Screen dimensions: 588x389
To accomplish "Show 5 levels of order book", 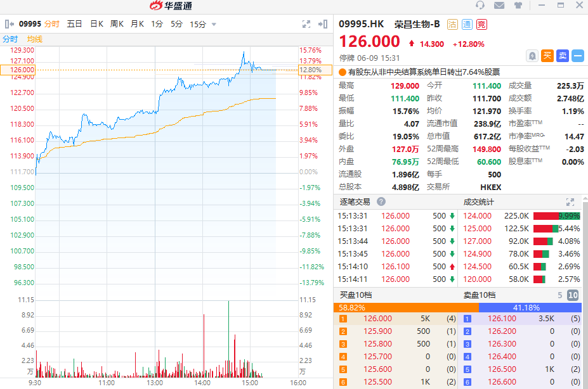I will tap(560, 295).
